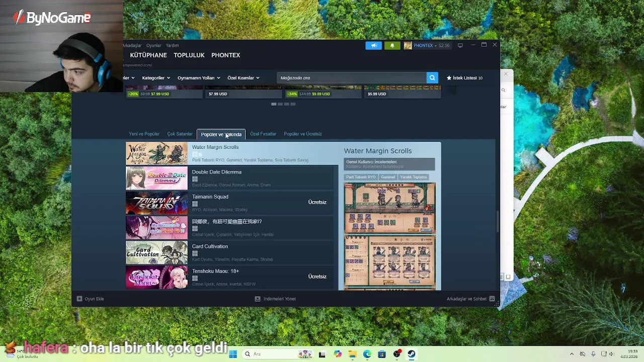Open Double Date Dilemma thumbnail
Screen dimensions: 644x362
[156, 178]
